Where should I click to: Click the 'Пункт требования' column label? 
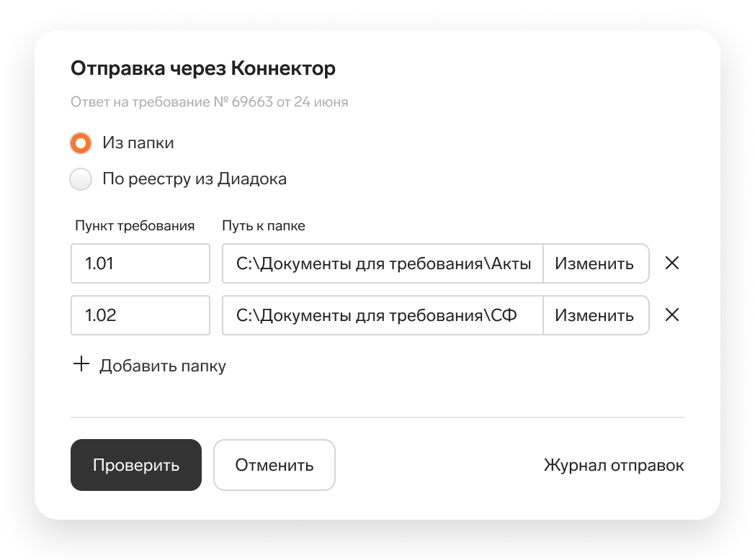(135, 226)
